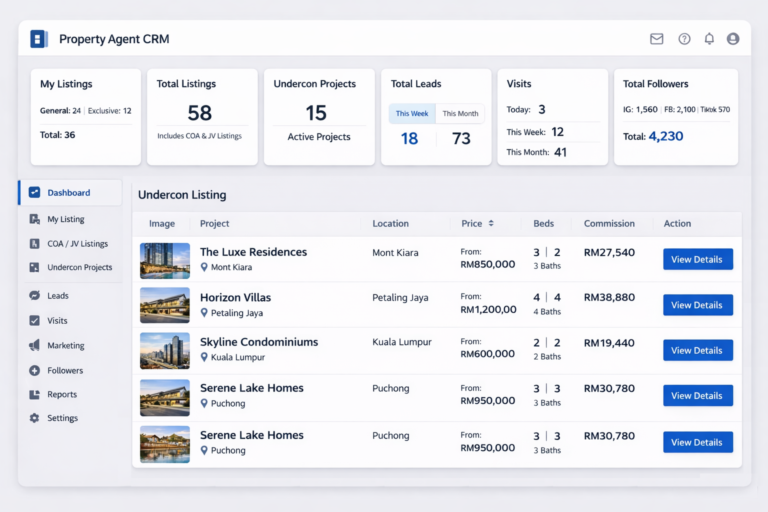Image resolution: width=768 pixels, height=512 pixels.
Task: Open the notifications bell
Action: click(709, 39)
